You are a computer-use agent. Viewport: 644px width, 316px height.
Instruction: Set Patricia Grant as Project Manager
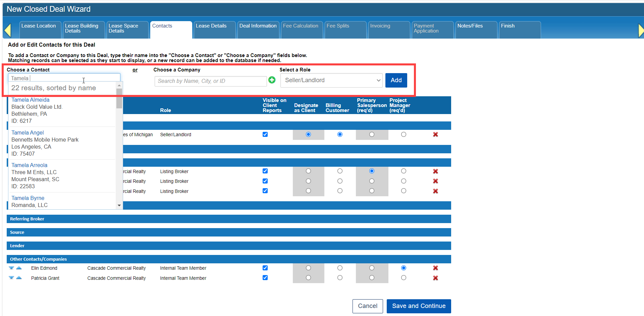click(404, 278)
